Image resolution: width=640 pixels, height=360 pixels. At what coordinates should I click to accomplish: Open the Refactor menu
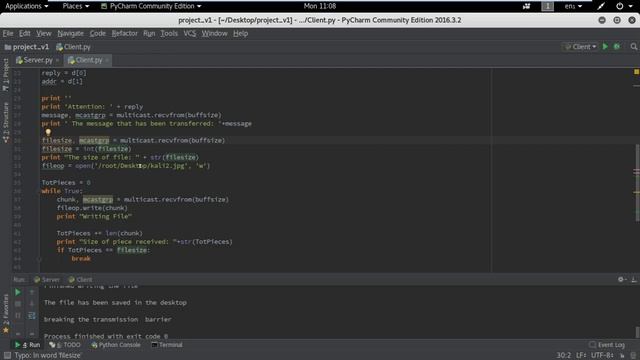[x=124, y=33]
